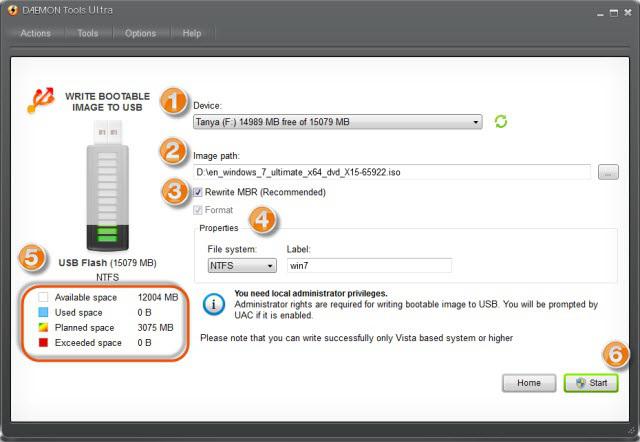
Task: Click the red USB symbol icon
Action: [x=41, y=100]
